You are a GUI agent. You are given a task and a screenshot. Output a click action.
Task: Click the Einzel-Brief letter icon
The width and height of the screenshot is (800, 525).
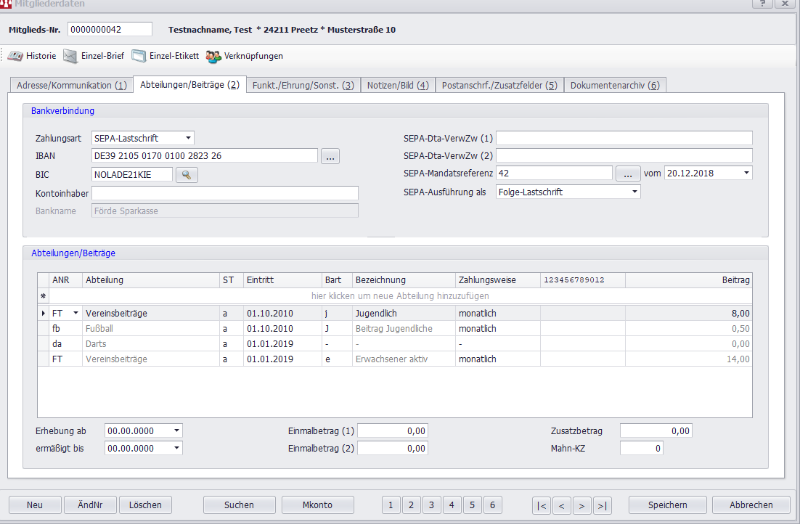[71, 56]
